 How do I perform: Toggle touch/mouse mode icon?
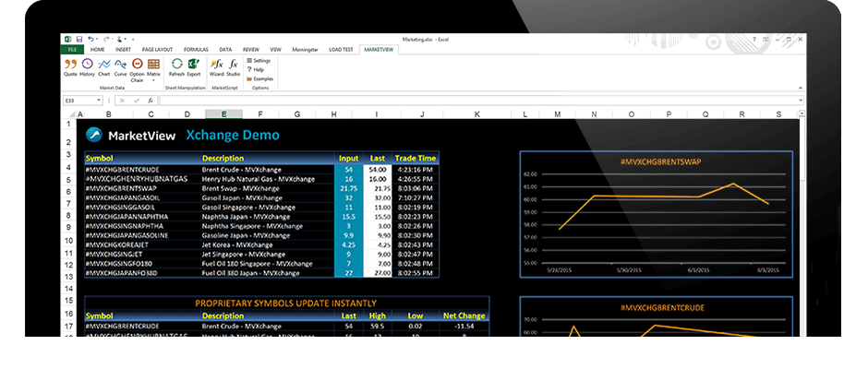click(x=120, y=40)
